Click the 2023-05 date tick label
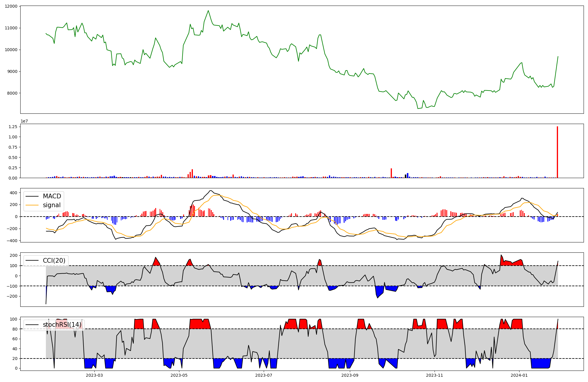 point(179,375)
